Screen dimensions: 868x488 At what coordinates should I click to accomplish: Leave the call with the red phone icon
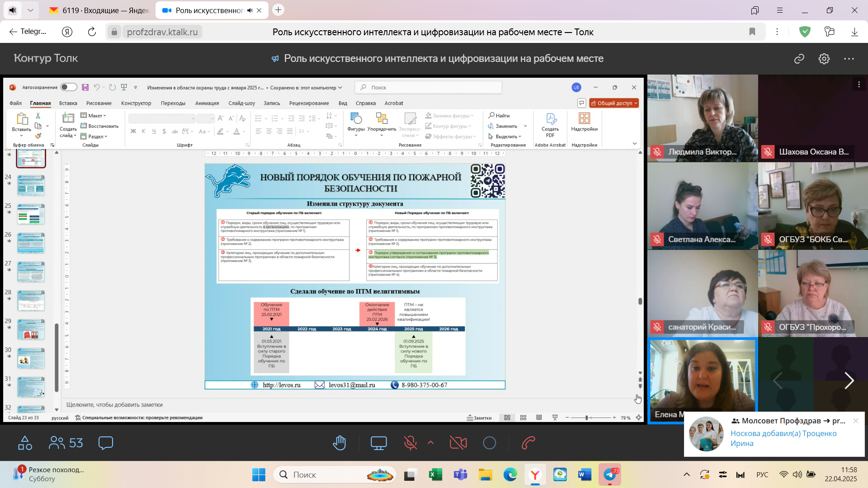tap(528, 443)
